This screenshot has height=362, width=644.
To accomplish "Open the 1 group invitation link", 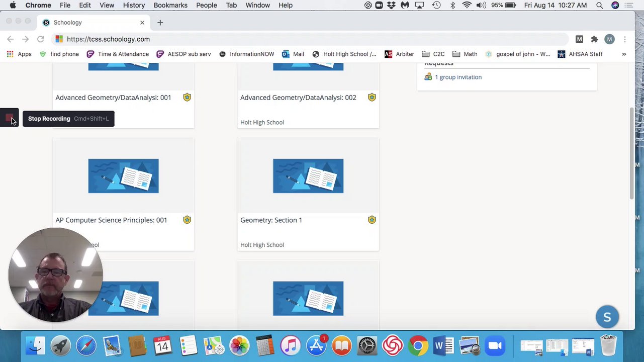I will tap(458, 77).
